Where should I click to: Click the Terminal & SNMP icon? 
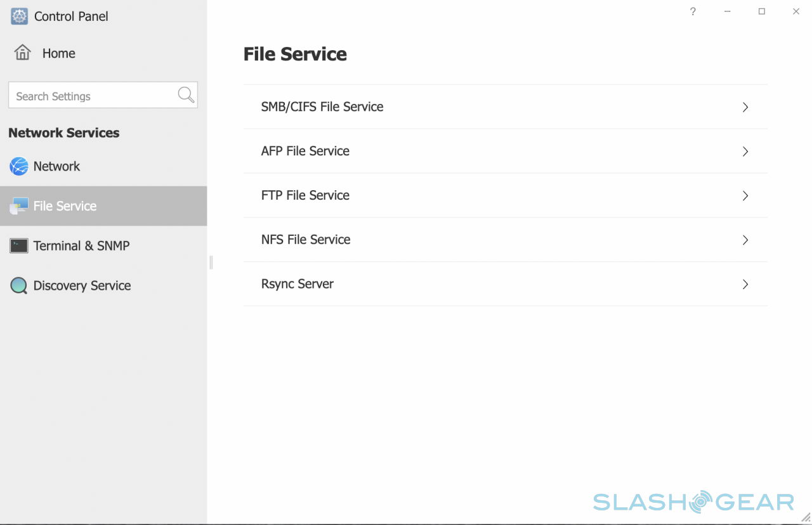19,245
